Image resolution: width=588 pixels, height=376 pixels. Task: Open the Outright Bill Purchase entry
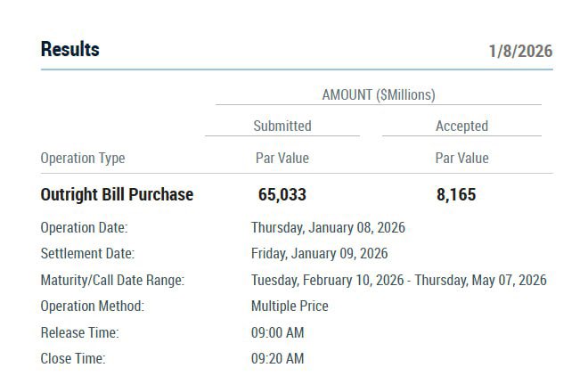point(117,194)
